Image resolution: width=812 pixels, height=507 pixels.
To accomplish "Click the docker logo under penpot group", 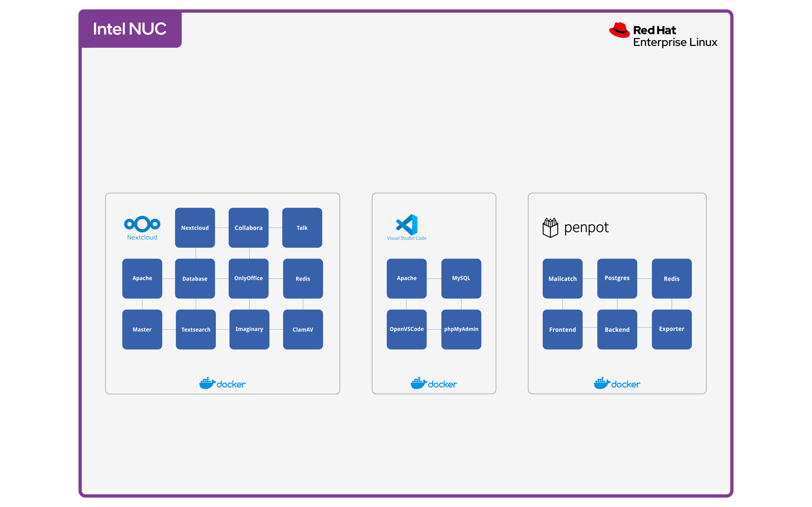I will point(617,383).
